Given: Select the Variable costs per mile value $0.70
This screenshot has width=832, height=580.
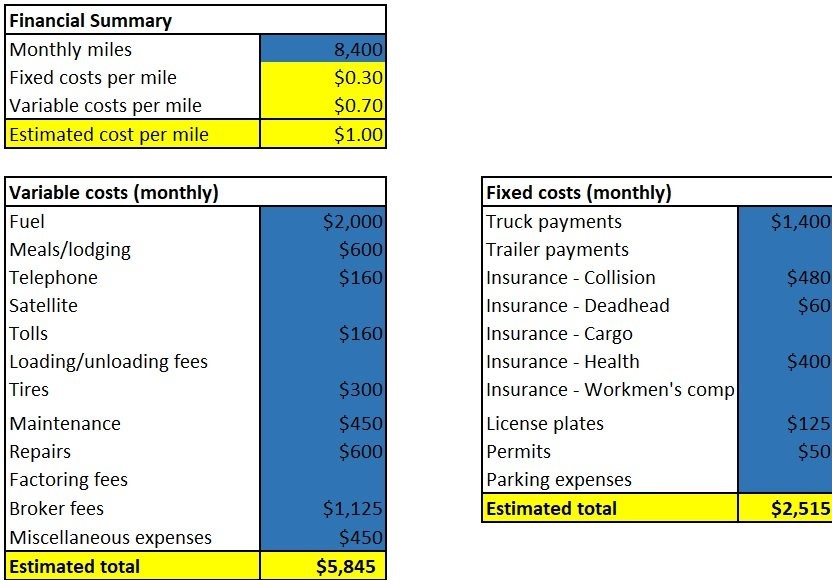Looking at the screenshot, I should click(x=322, y=105).
